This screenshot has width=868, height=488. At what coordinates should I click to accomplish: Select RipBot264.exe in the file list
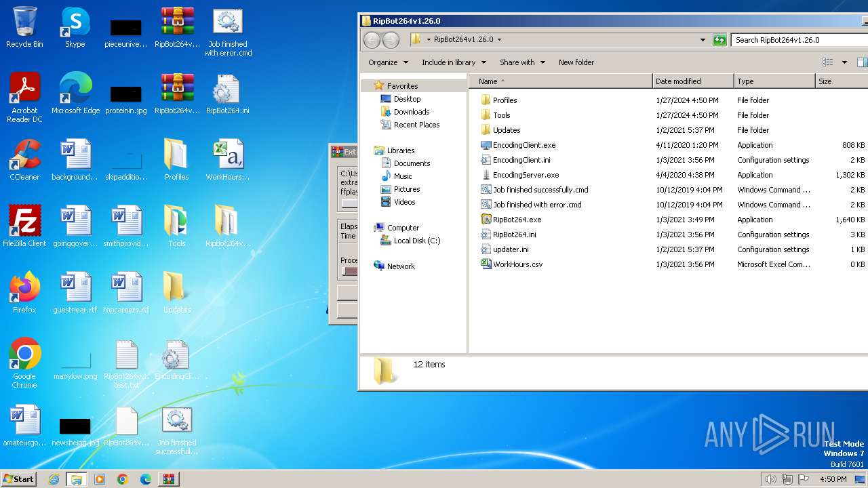tap(517, 220)
